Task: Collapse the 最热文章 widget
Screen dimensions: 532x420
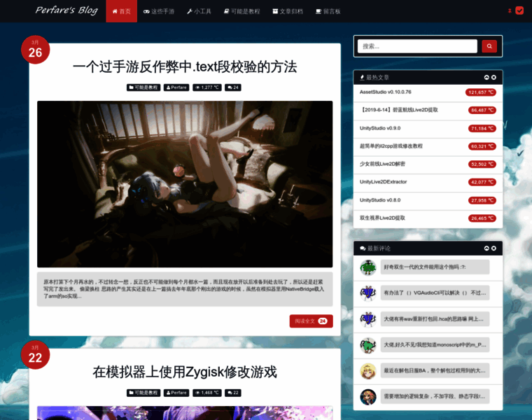Action: click(x=486, y=78)
